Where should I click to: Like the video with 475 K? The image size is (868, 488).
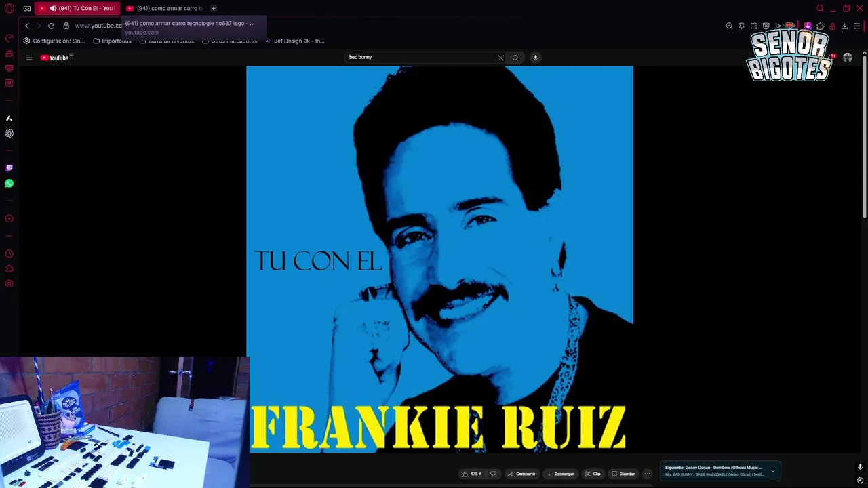point(472,474)
